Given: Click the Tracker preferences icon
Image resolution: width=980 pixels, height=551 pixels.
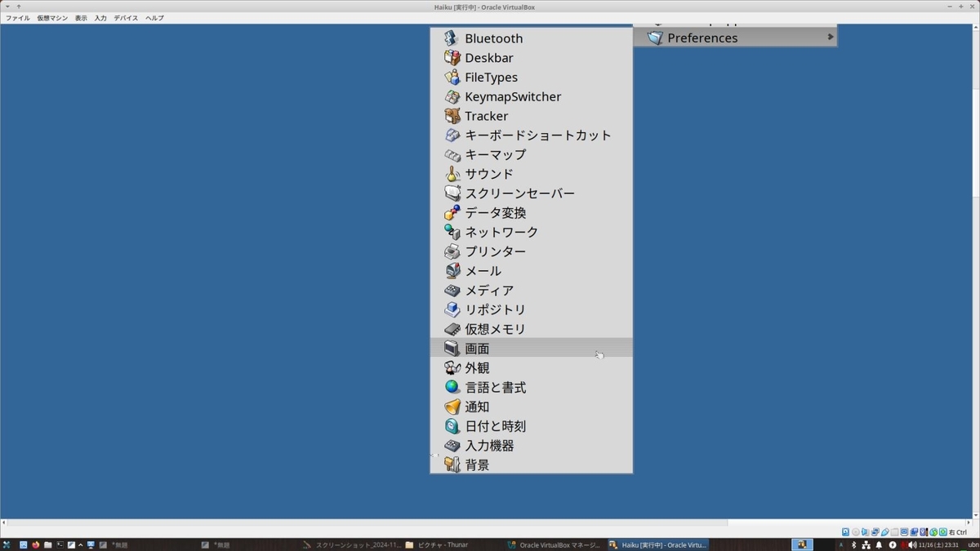Looking at the screenshot, I should [x=452, y=116].
